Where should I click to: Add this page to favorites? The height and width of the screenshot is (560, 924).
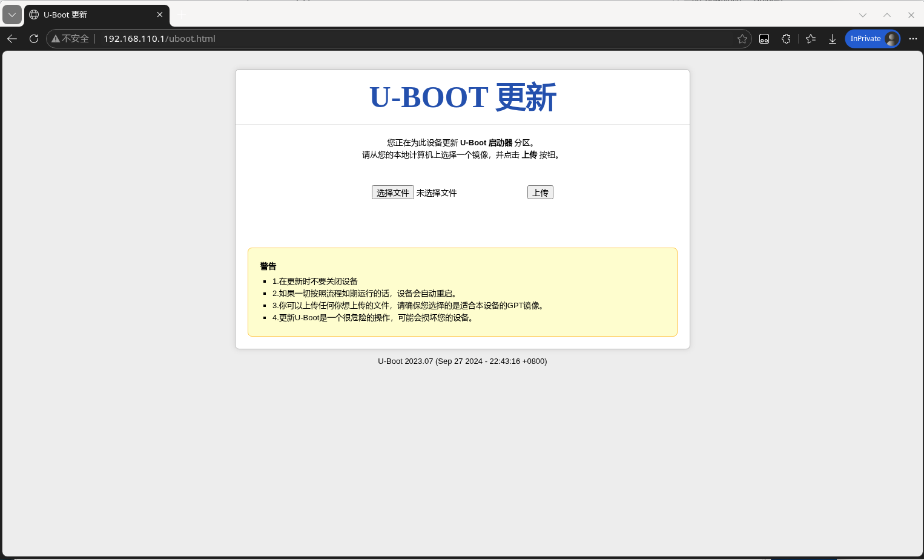[x=742, y=38]
